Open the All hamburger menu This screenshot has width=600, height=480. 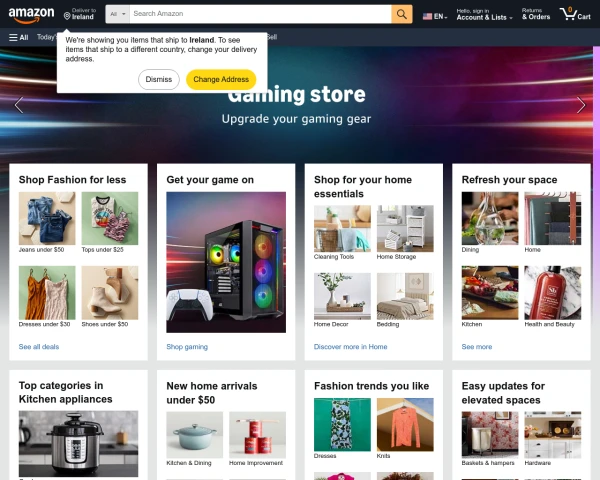point(19,37)
